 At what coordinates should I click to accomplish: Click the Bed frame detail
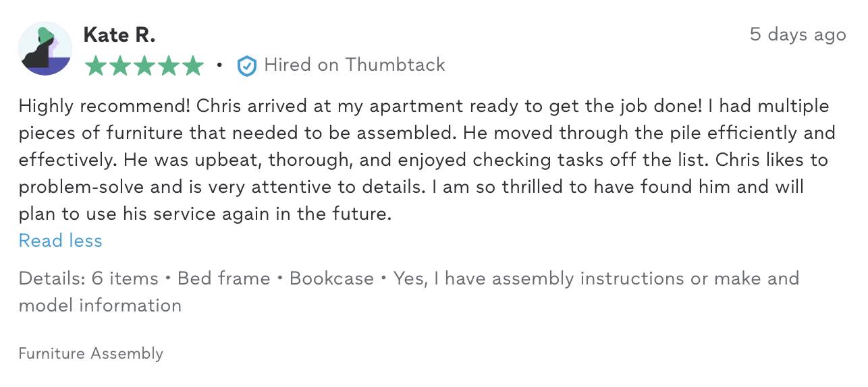pos(223,278)
